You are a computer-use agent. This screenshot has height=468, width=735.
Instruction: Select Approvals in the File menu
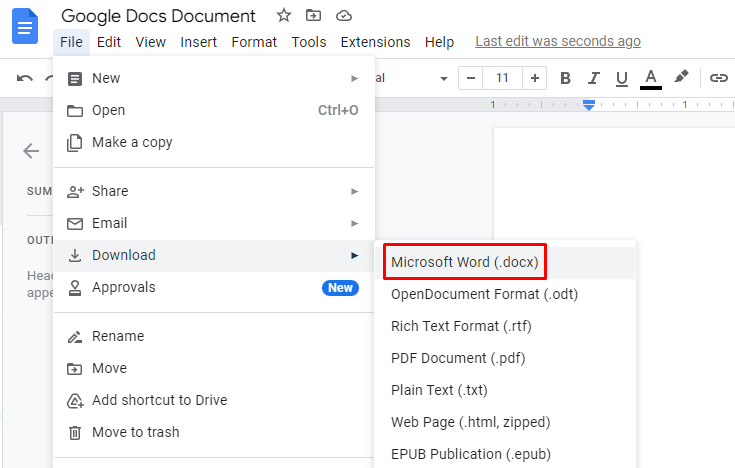214,287
